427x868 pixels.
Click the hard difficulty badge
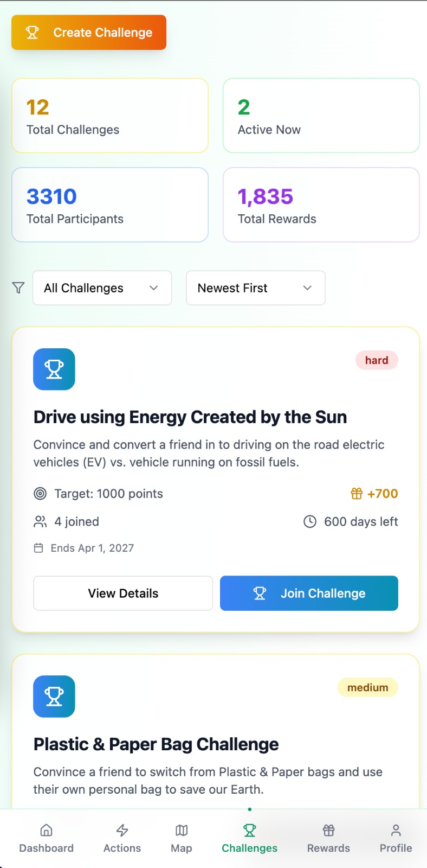click(x=377, y=360)
